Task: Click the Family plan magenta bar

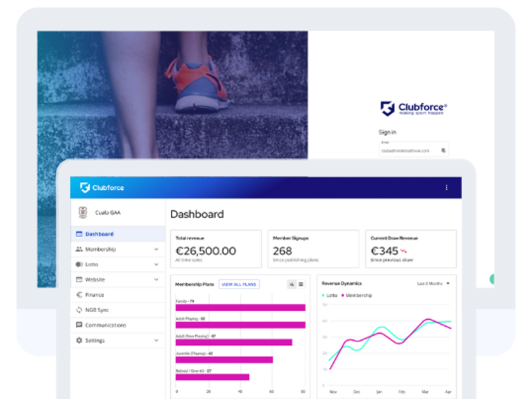Action: pos(240,308)
